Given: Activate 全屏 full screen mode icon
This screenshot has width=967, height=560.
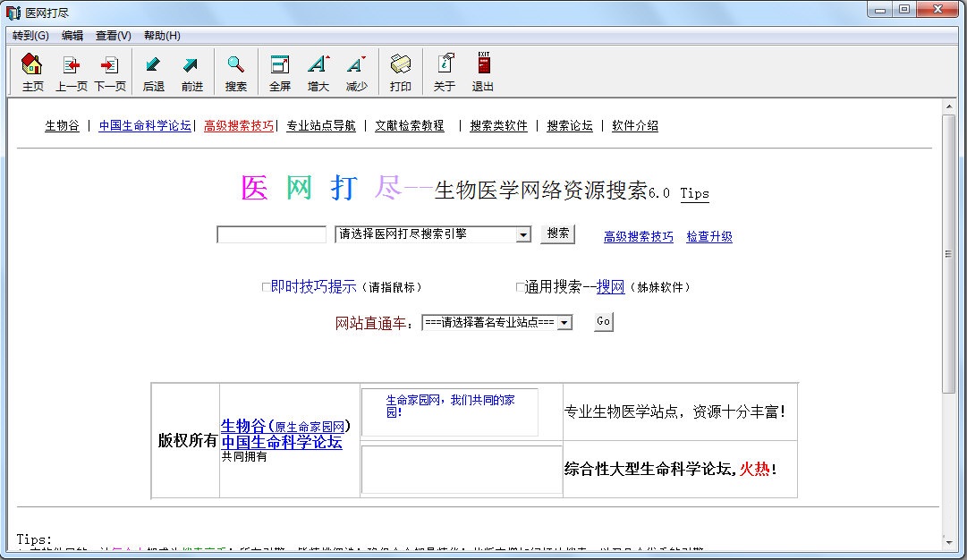Looking at the screenshot, I should (x=279, y=72).
